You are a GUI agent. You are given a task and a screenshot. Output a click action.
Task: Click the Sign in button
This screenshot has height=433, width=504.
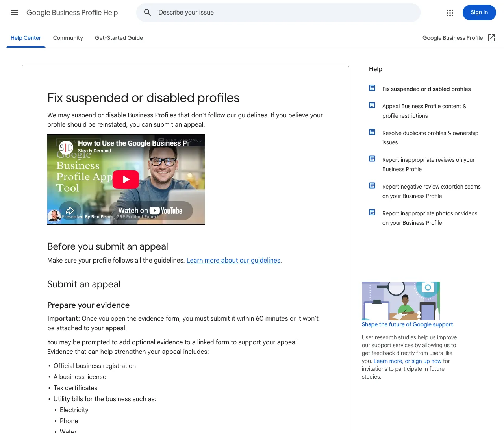click(479, 13)
